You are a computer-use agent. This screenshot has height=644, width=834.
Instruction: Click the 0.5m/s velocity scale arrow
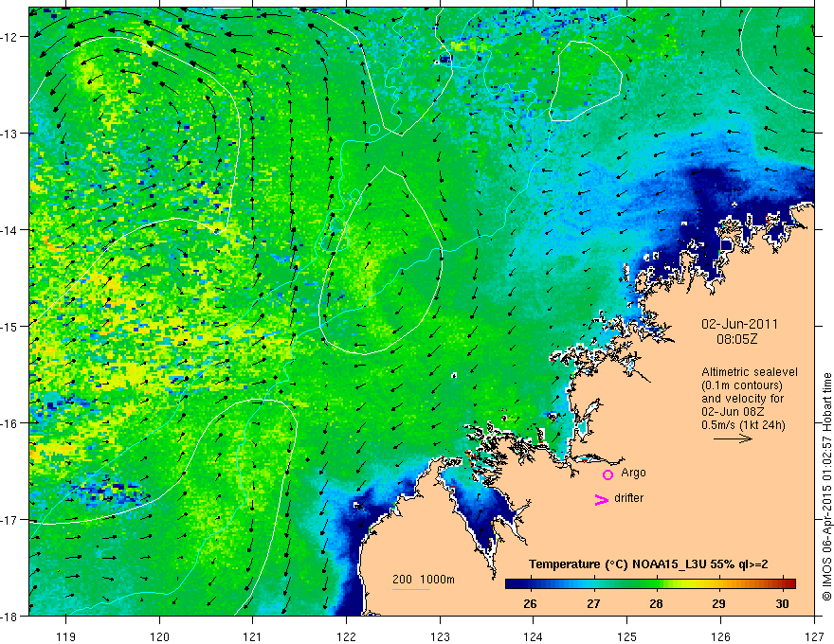(733, 438)
